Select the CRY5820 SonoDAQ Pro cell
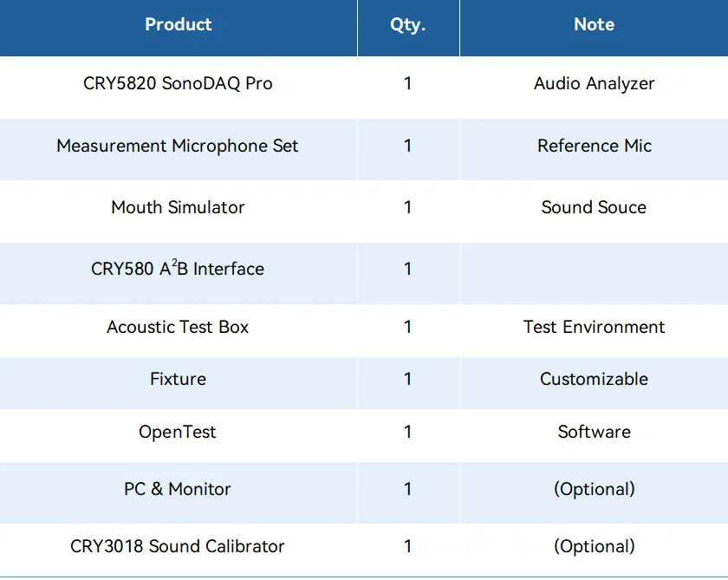Viewport: 728px width, 580px height. (178, 84)
